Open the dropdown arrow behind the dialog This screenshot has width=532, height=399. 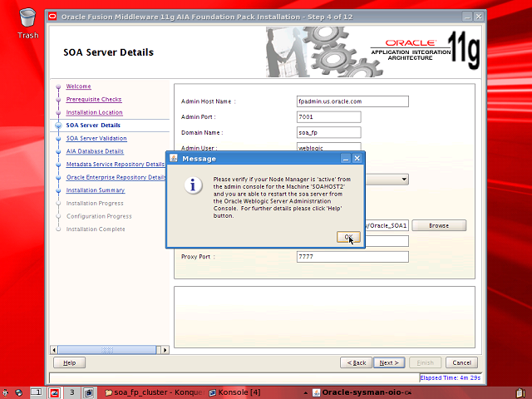coord(404,180)
